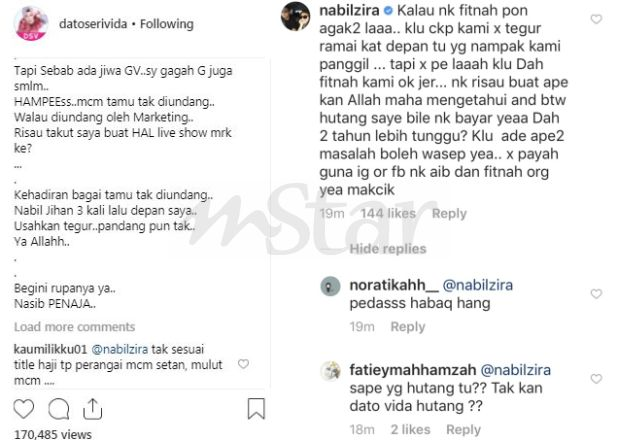Open noratikahh__ avatar
The height and width of the screenshot is (440, 620).
[x=330, y=286]
